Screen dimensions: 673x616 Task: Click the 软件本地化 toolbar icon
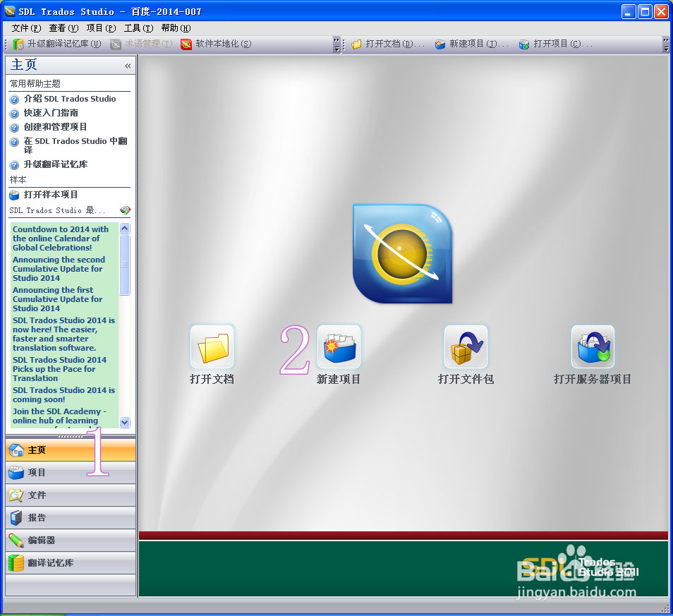click(186, 44)
